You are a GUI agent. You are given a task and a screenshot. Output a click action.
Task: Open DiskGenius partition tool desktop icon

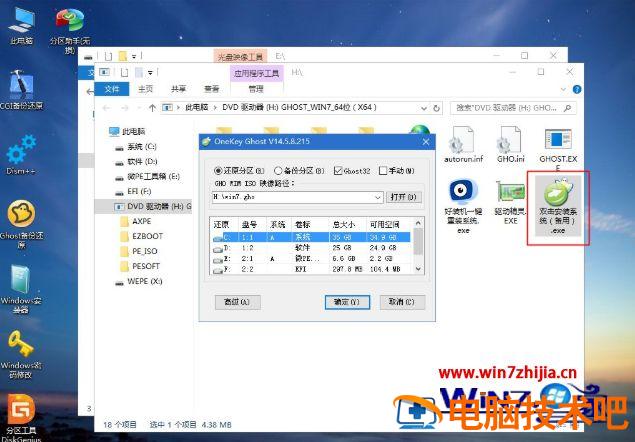pos(20,412)
